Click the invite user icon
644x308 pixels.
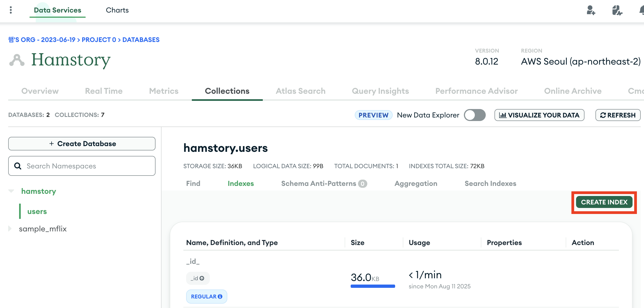pos(591,10)
